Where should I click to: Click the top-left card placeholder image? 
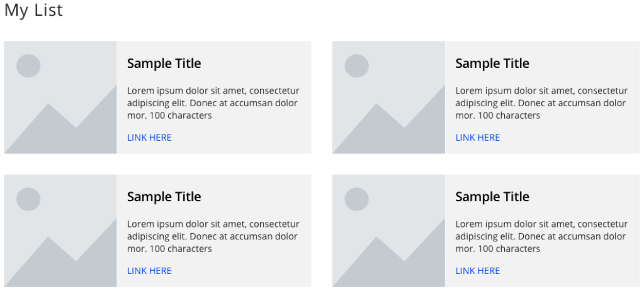pyautogui.click(x=60, y=97)
